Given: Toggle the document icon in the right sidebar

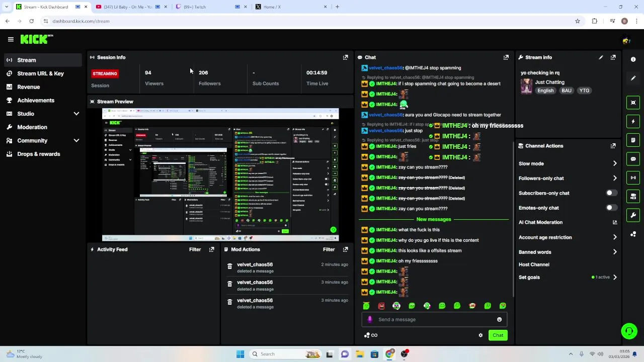Looking at the screenshot, I should (633, 140).
